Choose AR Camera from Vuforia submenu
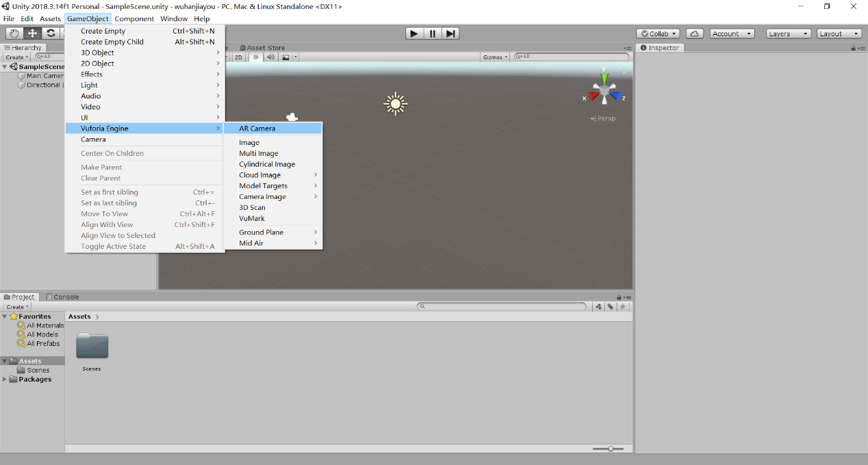The height and width of the screenshot is (465, 868). [x=257, y=129]
